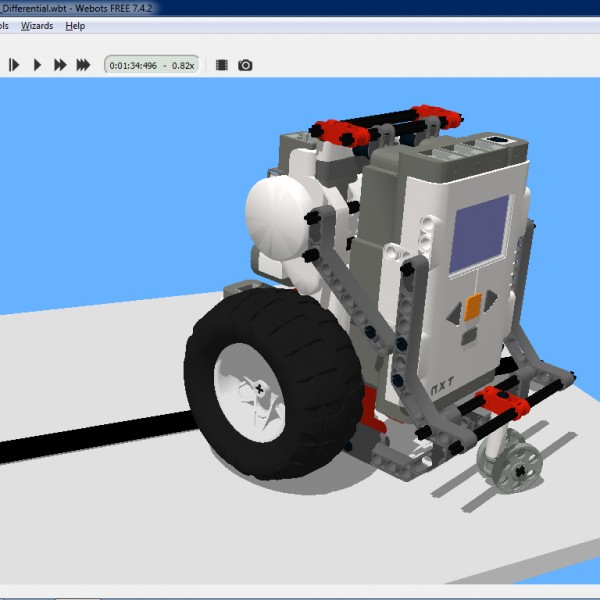The image size is (600, 600).
Task: Click the Webots FREE 7.4.2 title bar
Action: (300, 8)
